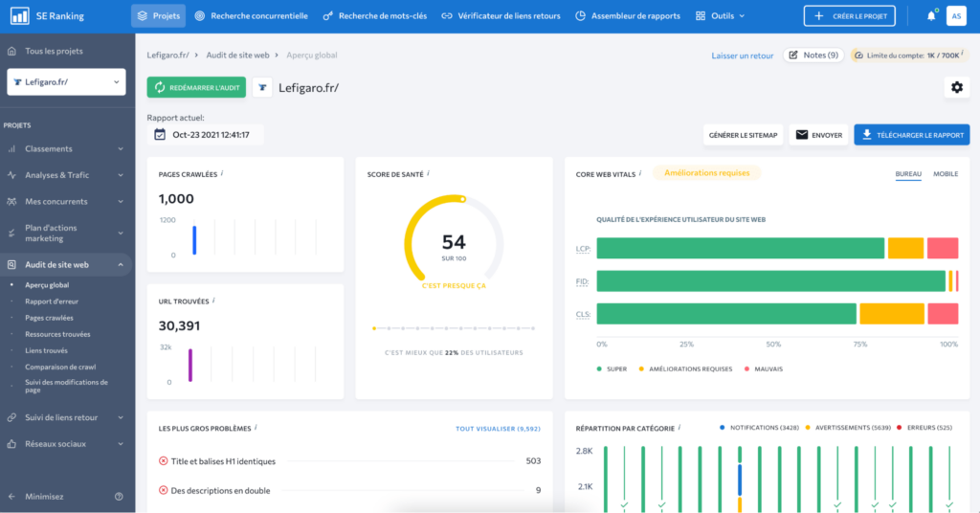Click the info icon next to Score de santé
Screen dimensions: 980x513
tap(428, 173)
